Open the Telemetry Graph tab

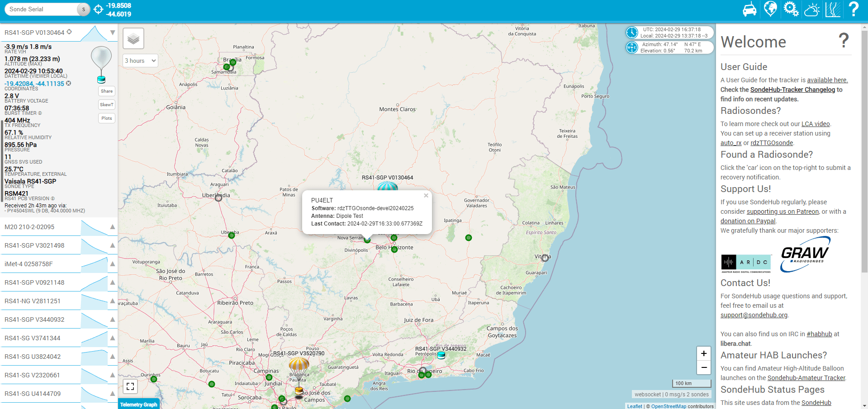pos(139,404)
